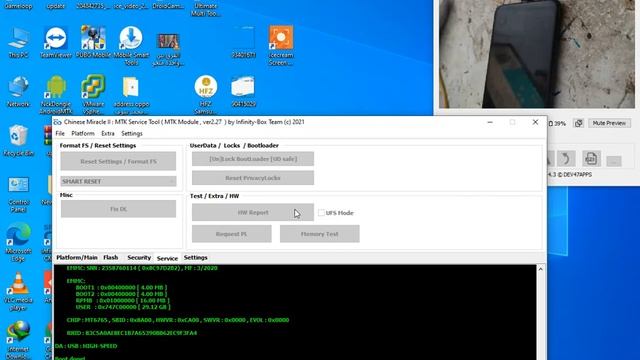
Task: Click the phone camera preview image
Action: click(537, 54)
